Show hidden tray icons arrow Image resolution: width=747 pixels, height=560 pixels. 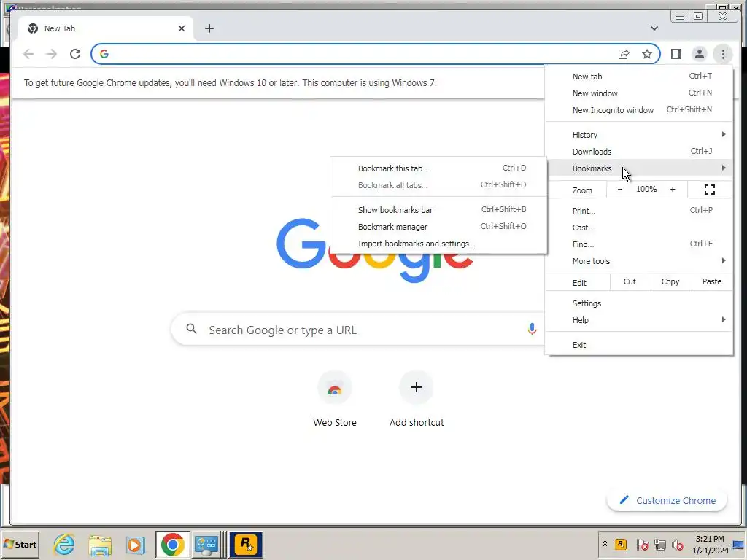point(605,544)
